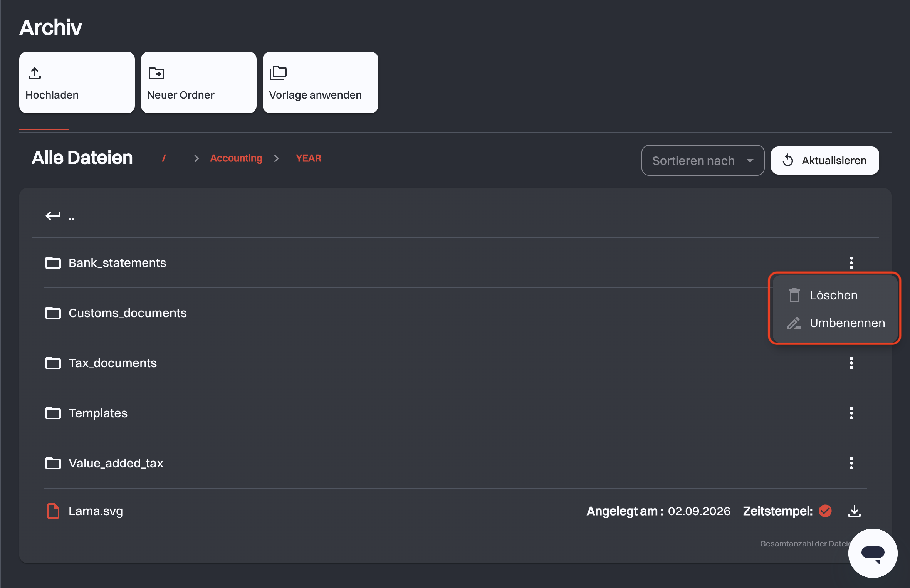Click the folder icon next to Templates

53,413
